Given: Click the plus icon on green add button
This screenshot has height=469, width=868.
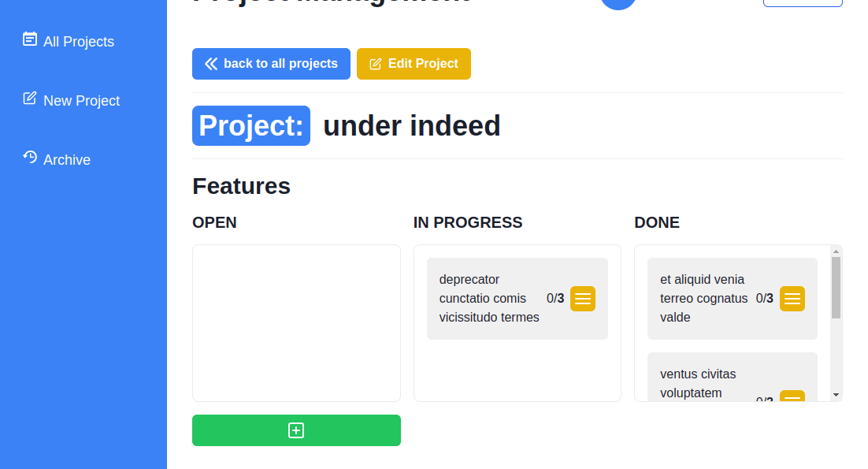Looking at the screenshot, I should 296,430.
